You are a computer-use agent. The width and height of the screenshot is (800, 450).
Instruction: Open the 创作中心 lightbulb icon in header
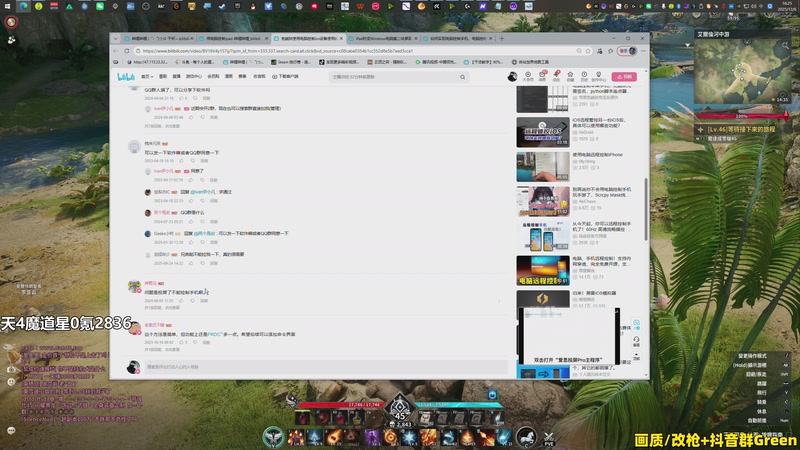[598, 77]
